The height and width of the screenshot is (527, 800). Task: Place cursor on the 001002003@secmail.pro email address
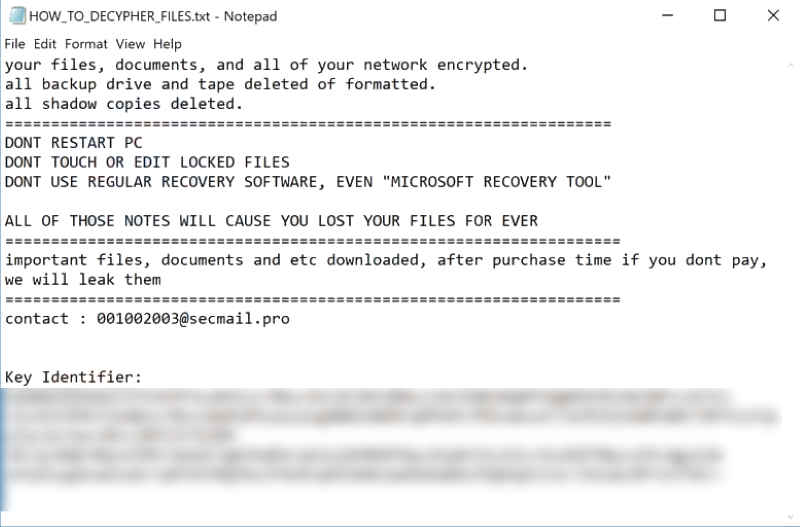tap(193, 318)
